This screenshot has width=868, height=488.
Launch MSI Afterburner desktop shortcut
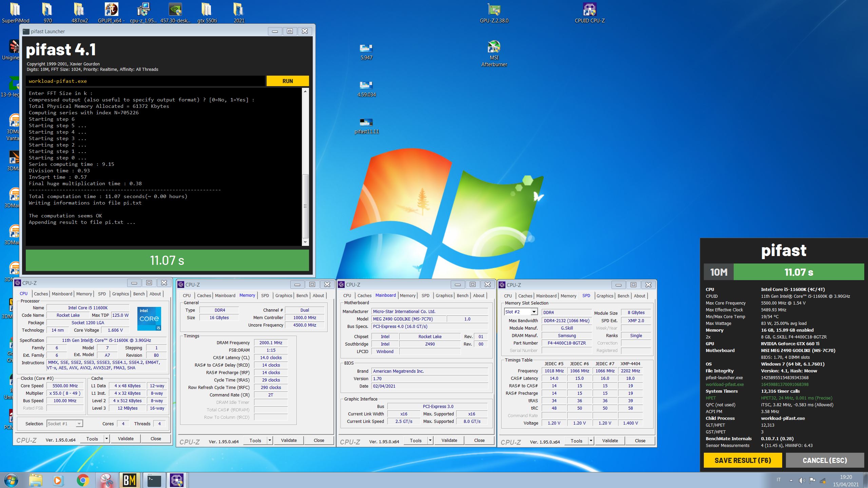pos(494,54)
